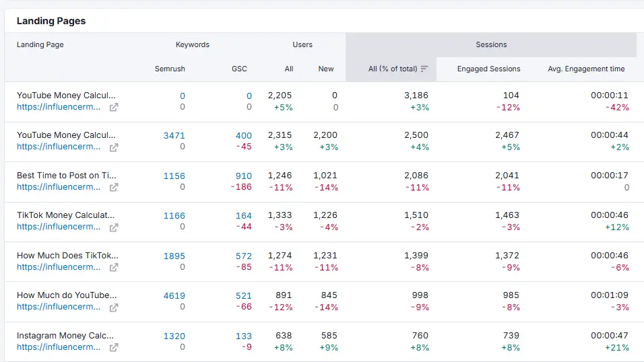Viewport: 644px width, 362px height.
Task: Sort table by Engaged Sessions column
Action: (488, 69)
